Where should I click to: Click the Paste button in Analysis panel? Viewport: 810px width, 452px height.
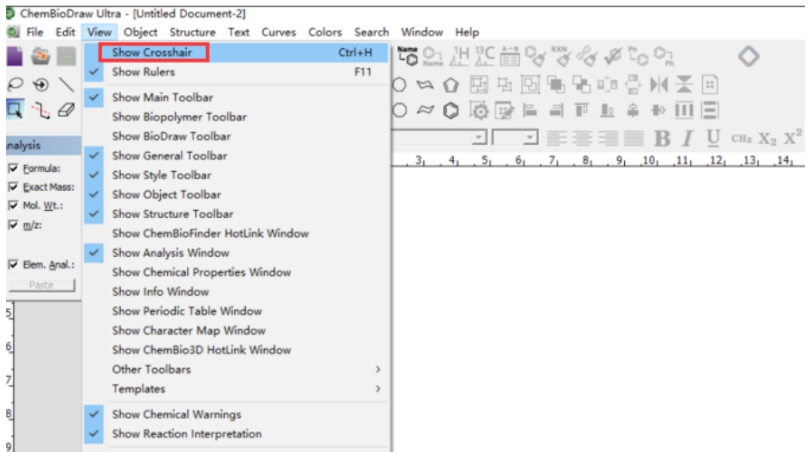click(x=41, y=285)
